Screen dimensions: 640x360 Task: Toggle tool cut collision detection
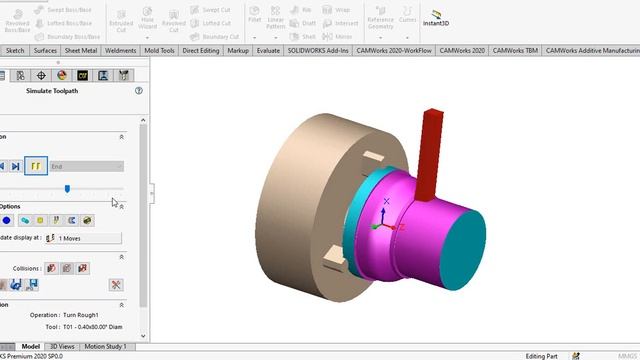(x=51, y=268)
